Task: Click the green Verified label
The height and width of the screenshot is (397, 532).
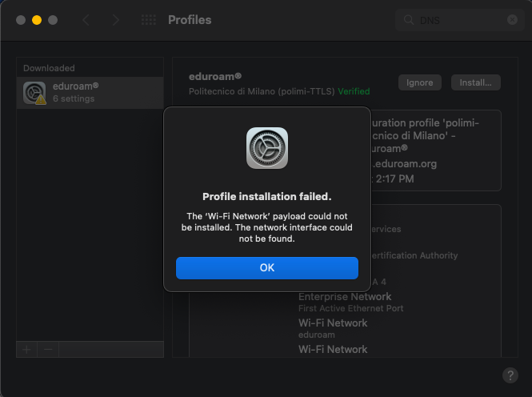Action: 354,91
